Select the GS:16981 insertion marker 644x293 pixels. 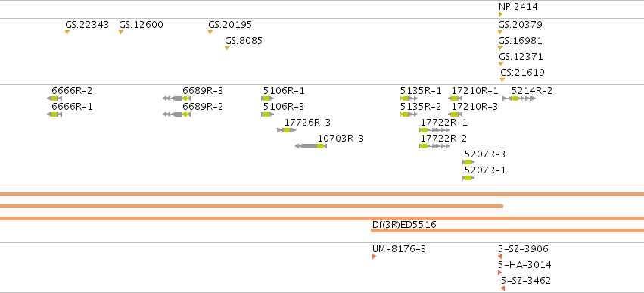pyautogui.click(x=500, y=48)
